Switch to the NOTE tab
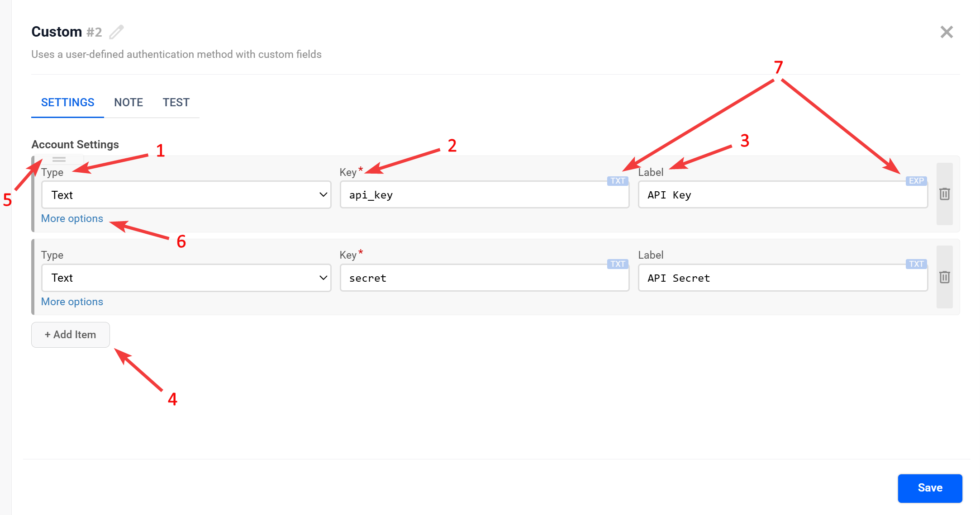This screenshot has height=515, width=980. click(x=128, y=103)
